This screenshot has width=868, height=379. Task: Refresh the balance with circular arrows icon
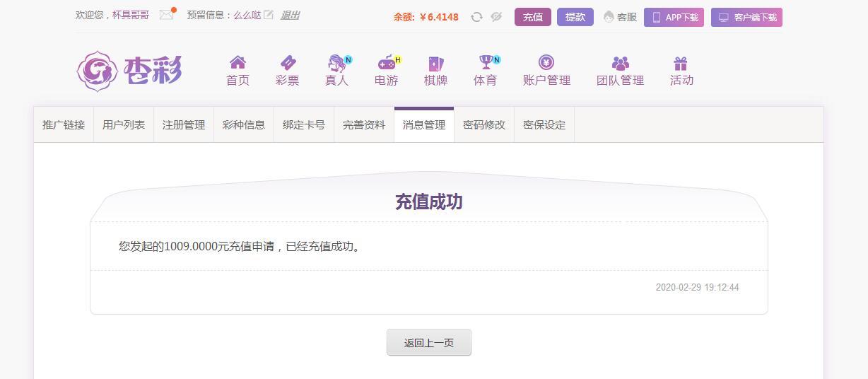click(x=476, y=17)
